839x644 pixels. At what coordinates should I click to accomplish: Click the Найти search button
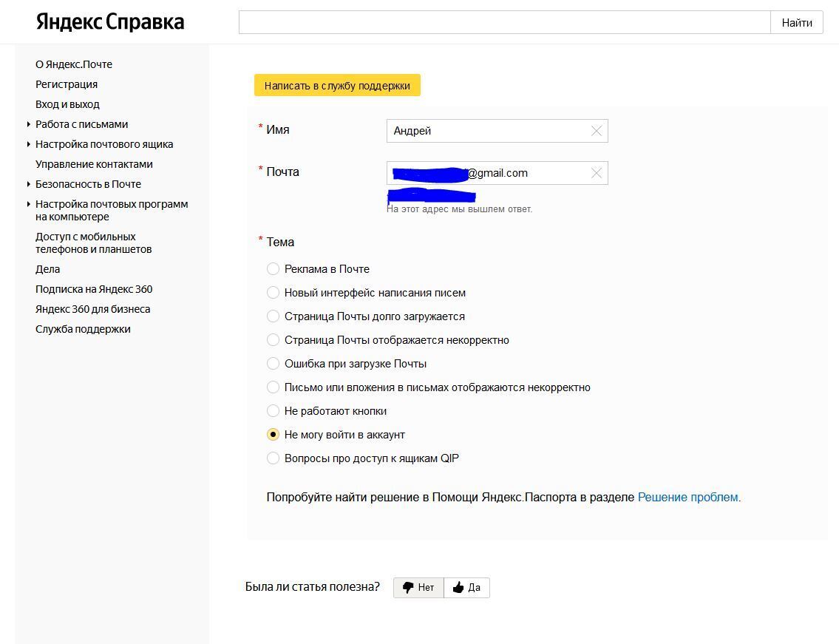797,22
